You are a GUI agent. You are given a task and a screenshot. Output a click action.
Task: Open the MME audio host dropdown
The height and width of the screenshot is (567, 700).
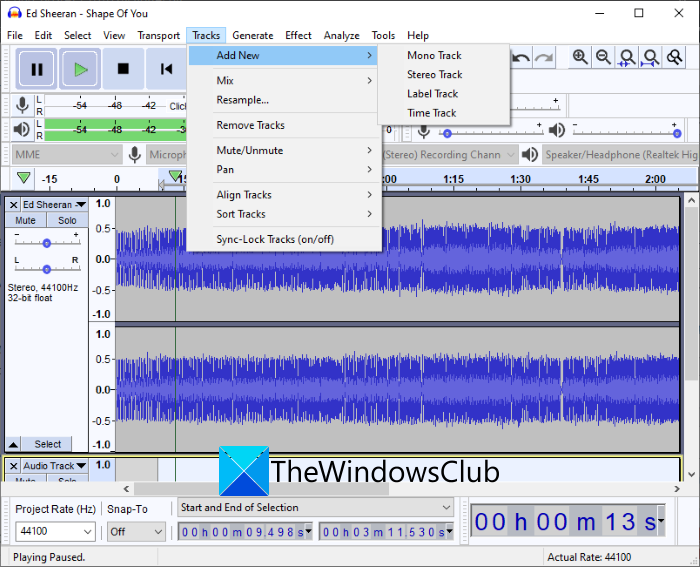[67, 155]
